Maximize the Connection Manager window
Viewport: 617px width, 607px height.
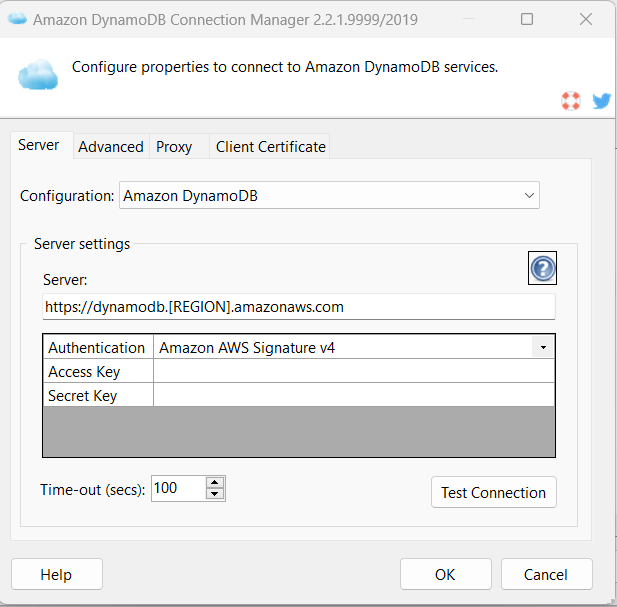(527, 19)
